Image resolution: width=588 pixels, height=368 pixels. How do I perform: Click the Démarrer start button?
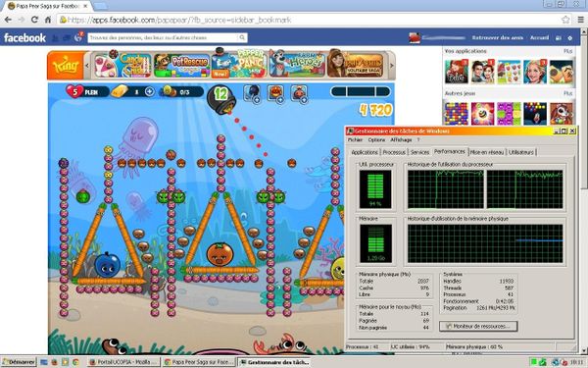pyautogui.click(x=19, y=362)
